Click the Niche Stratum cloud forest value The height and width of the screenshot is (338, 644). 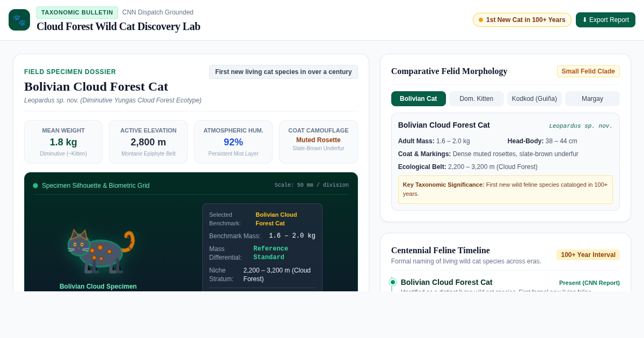click(277, 275)
